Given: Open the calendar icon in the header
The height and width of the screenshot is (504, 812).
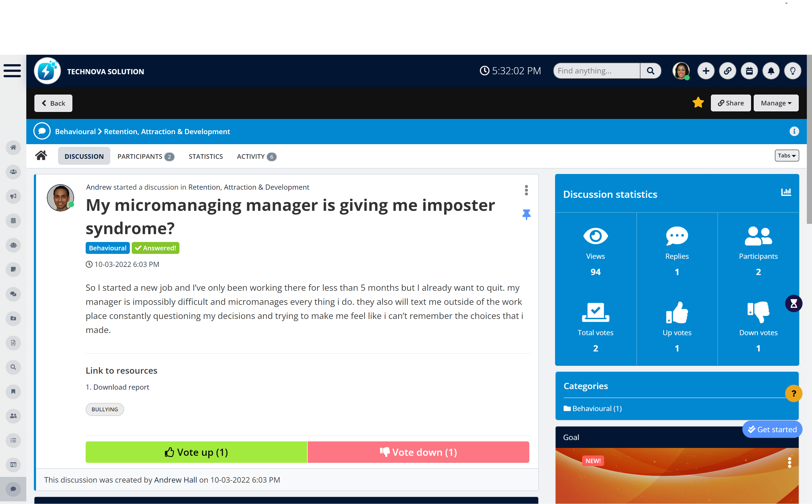Looking at the screenshot, I should point(749,71).
